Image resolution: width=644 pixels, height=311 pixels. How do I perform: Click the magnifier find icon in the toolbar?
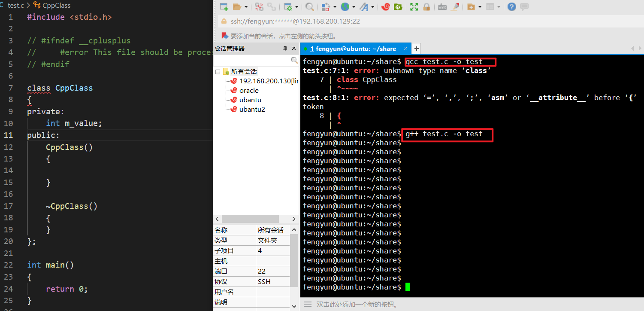coord(309,7)
